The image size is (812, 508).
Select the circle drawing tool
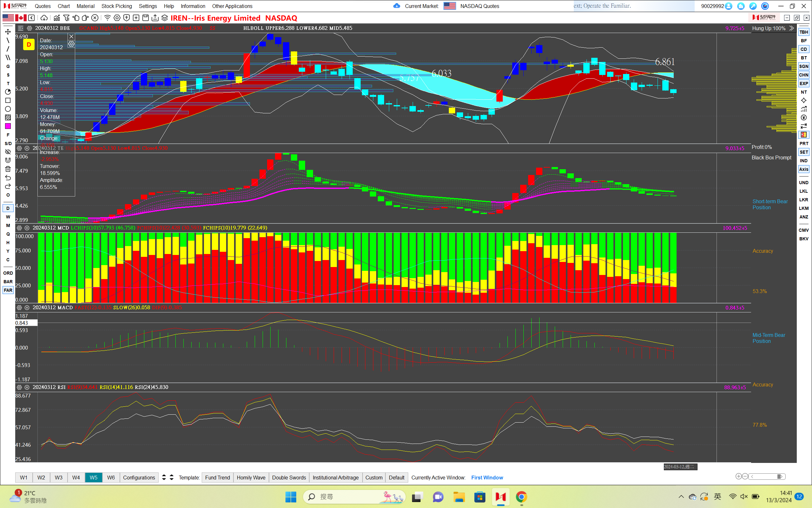(8, 109)
